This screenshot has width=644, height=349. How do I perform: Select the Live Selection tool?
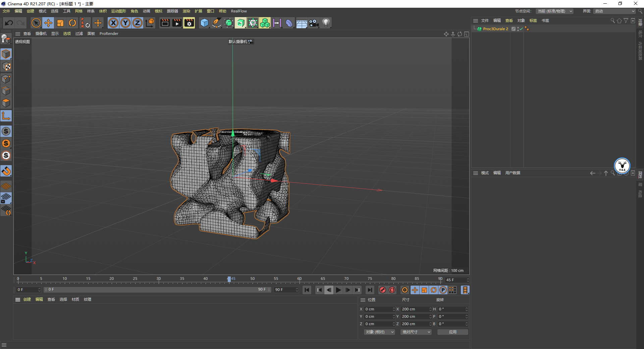click(x=36, y=23)
